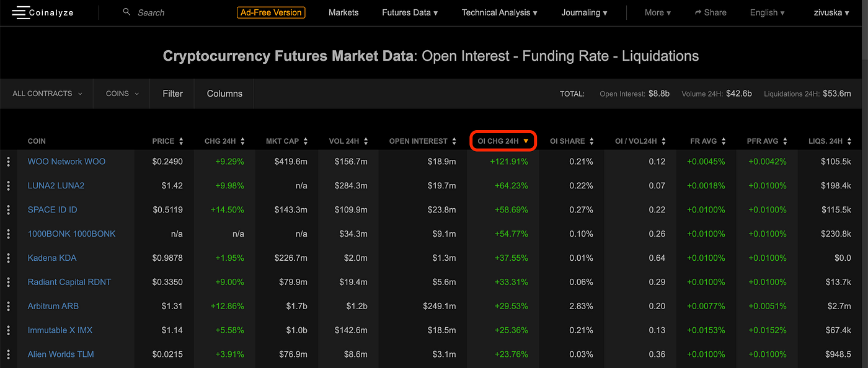This screenshot has height=368, width=868.
Task: Open row options for WOO Network WOO
Action: click(x=9, y=162)
